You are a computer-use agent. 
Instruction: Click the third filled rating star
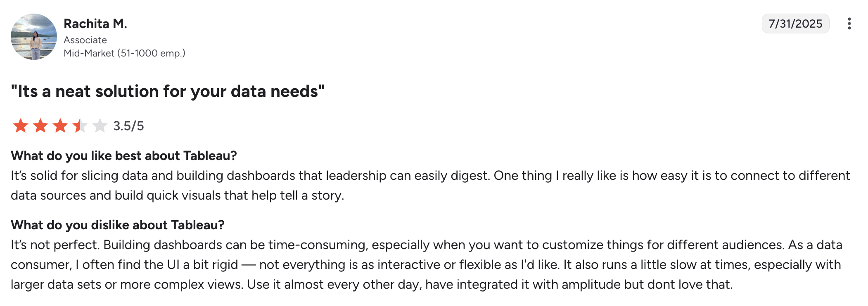60,126
